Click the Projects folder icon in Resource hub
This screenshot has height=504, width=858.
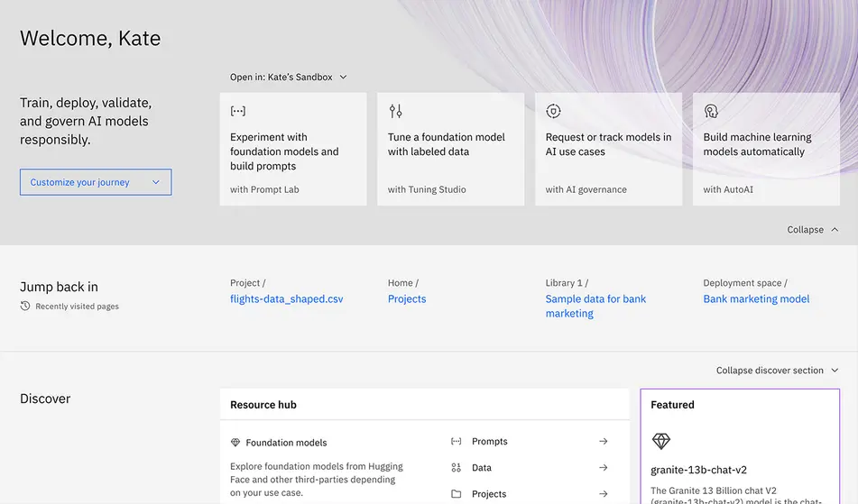click(456, 493)
